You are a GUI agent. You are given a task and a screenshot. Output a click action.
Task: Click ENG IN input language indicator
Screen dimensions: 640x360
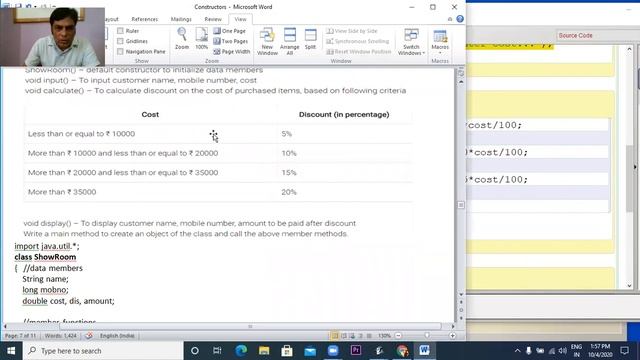click(x=576, y=351)
